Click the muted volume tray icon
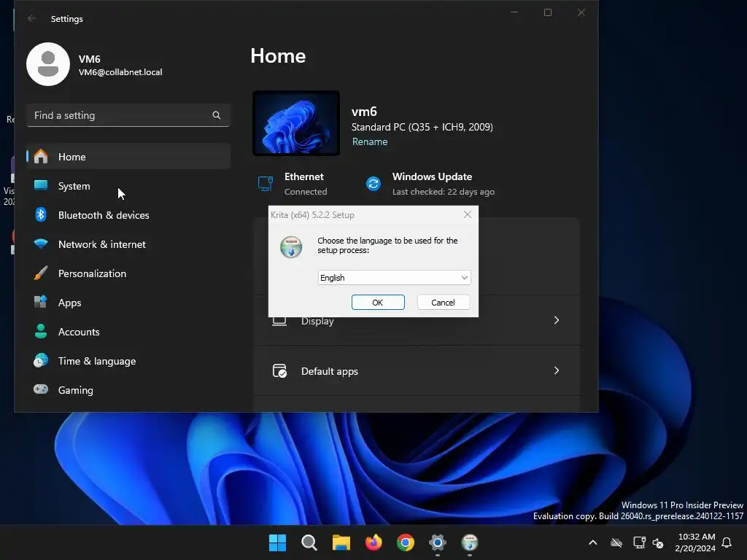The height and width of the screenshot is (560, 747). pyautogui.click(x=659, y=542)
